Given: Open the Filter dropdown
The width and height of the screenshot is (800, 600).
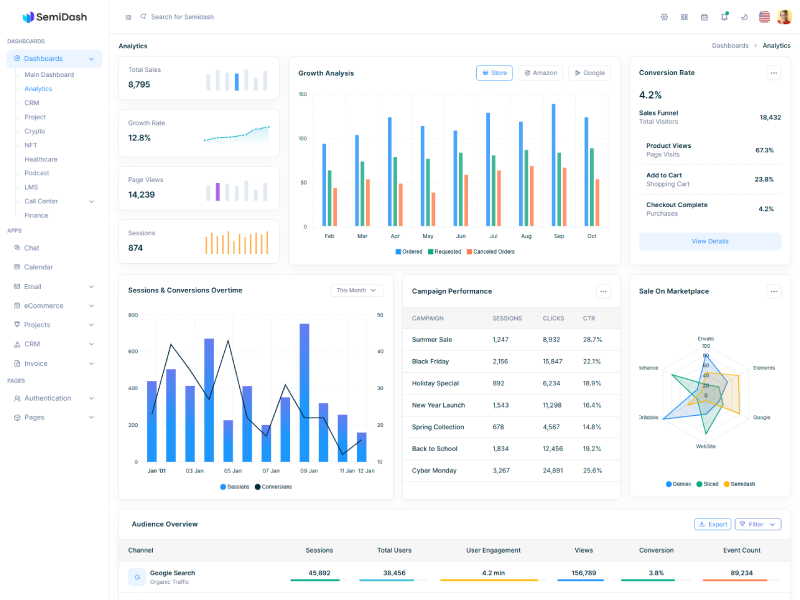Looking at the screenshot, I should [758, 524].
